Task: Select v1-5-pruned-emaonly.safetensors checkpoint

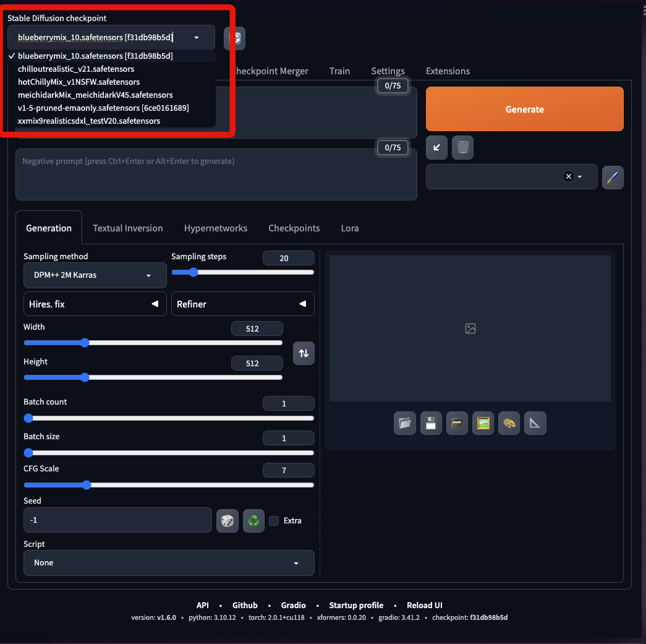Action: coord(111,108)
